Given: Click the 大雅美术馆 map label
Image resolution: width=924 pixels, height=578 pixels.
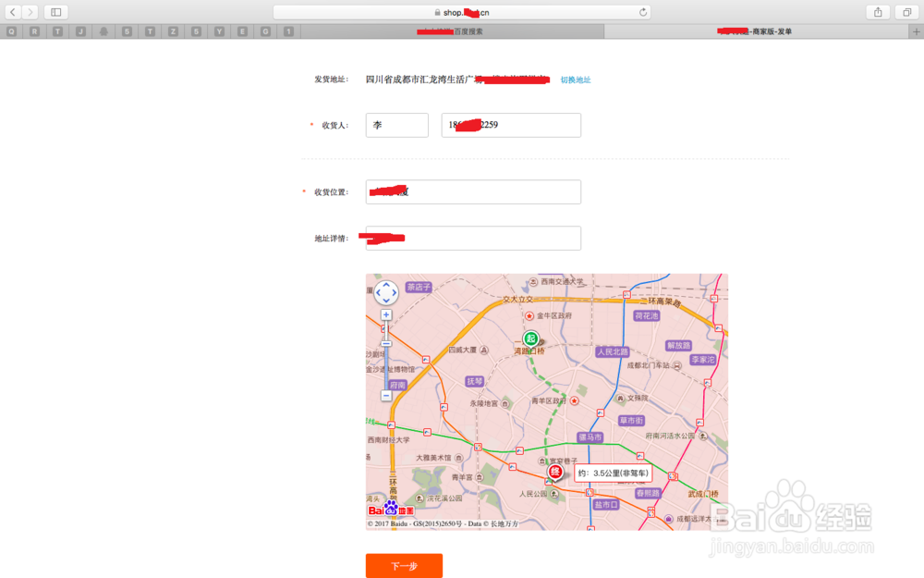Looking at the screenshot, I should tap(433, 458).
